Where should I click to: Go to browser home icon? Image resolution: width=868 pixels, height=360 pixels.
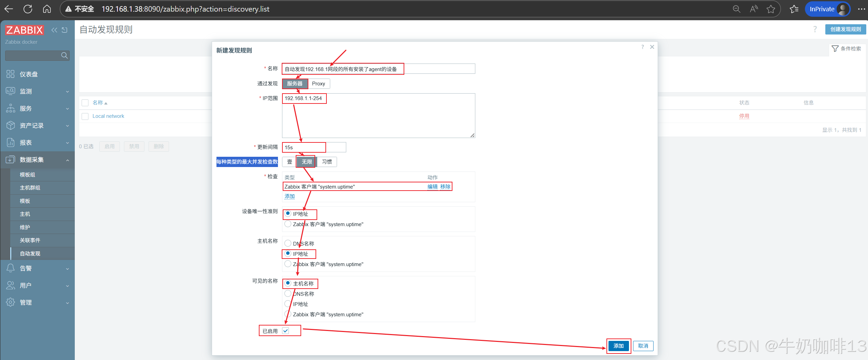[47, 9]
